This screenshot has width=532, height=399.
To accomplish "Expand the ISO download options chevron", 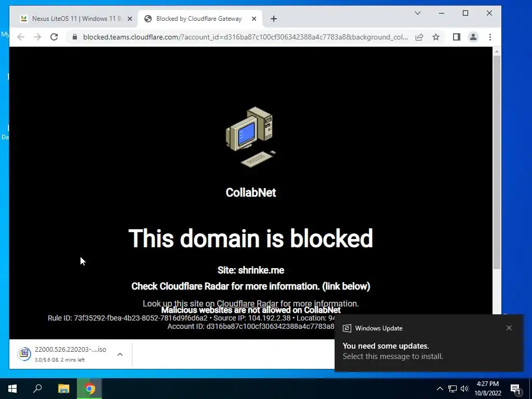I will [x=120, y=354].
